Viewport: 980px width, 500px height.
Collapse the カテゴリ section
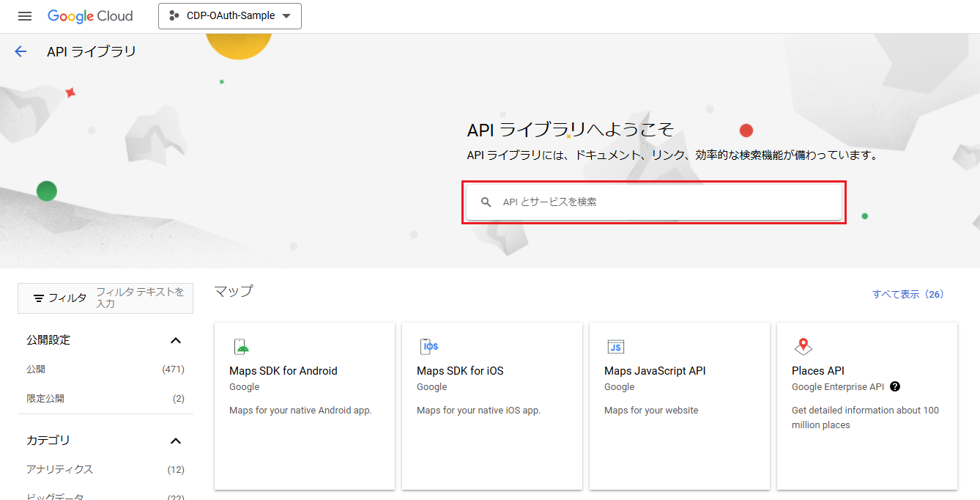point(176,441)
